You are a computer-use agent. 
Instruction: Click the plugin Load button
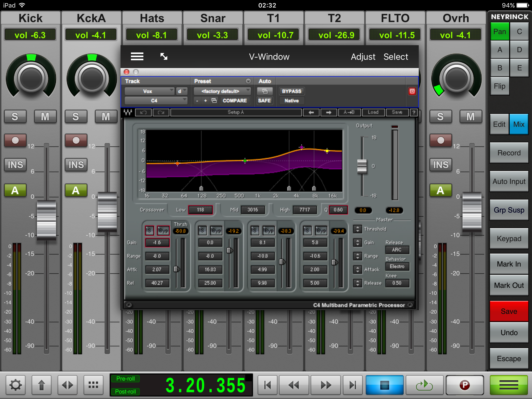tap(373, 112)
